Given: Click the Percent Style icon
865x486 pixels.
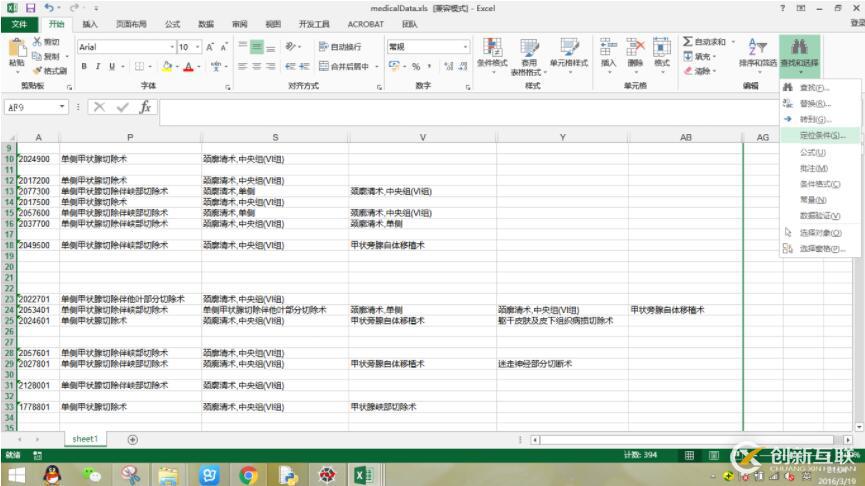Looking at the screenshot, I should pyautogui.click(x=416, y=66).
